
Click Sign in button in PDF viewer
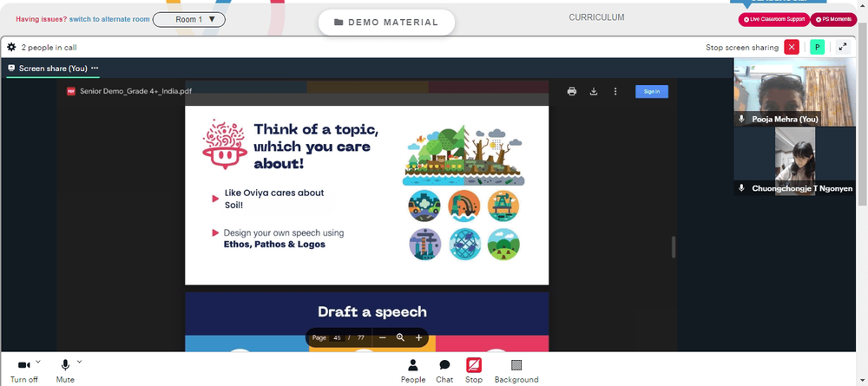point(652,92)
